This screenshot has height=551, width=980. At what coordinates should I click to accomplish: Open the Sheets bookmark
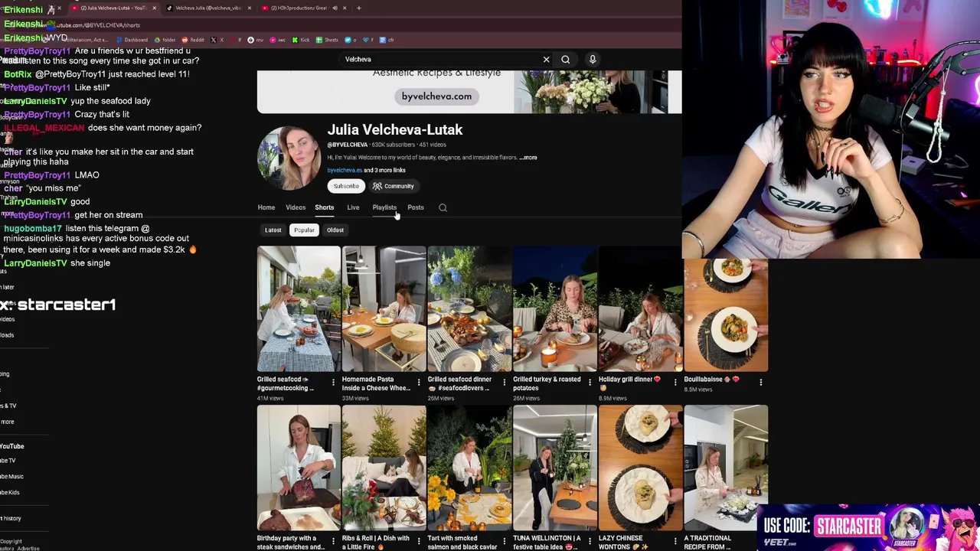pos(327,40)
